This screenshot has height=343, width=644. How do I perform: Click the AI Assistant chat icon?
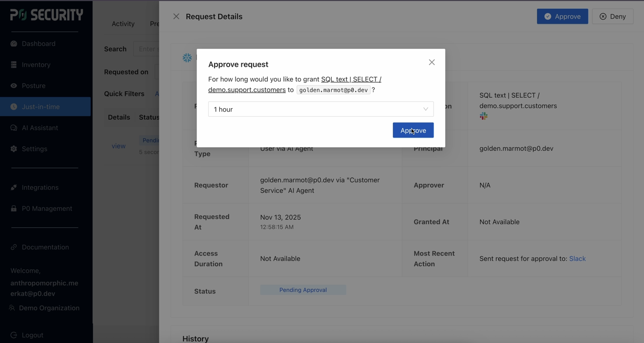pos(14,128)
